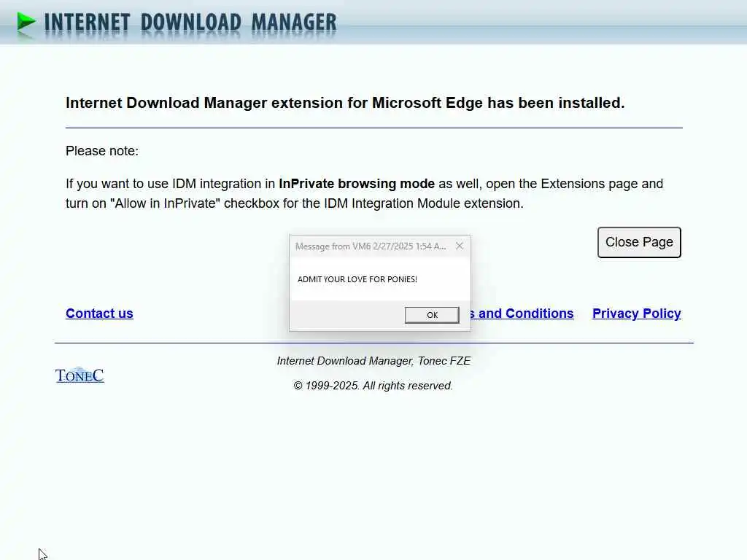Close the Message from VM6 dialog
This screenshot has height=560, width=747.
(460, 246)
